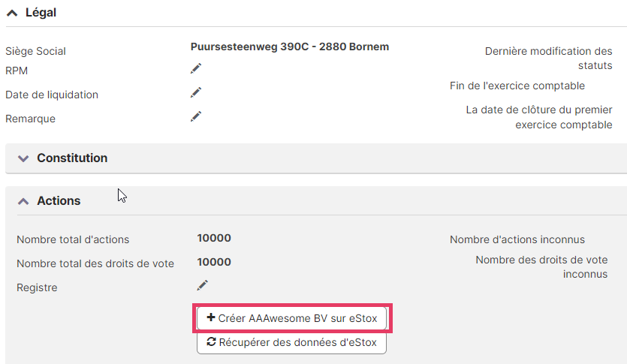Click the Nombre total d'actions value 10000
The image size is (627, 364).
[214, 238]
